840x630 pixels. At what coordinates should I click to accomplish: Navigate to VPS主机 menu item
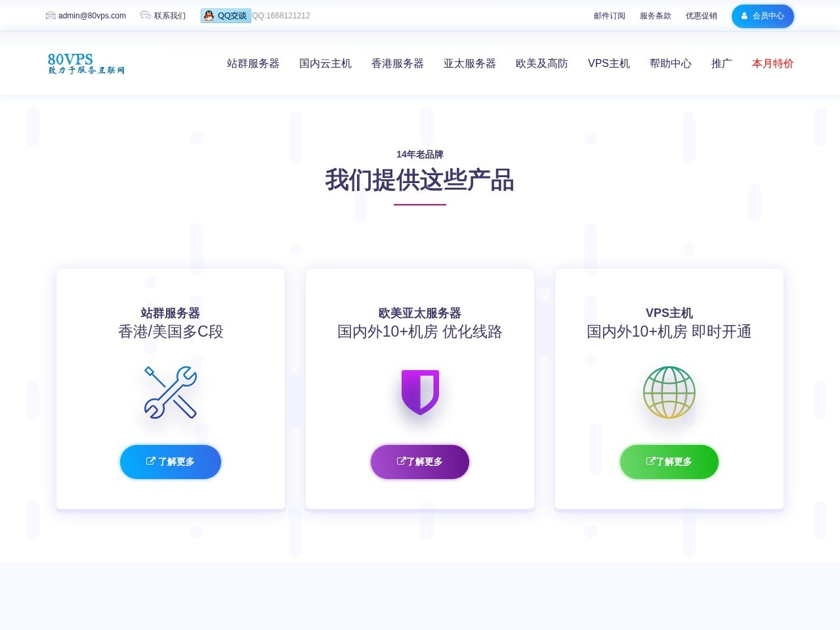(x=608, y=64)
